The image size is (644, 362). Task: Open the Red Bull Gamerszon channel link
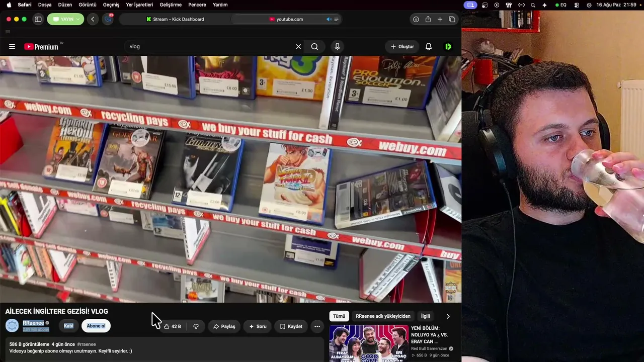point(430,348)
